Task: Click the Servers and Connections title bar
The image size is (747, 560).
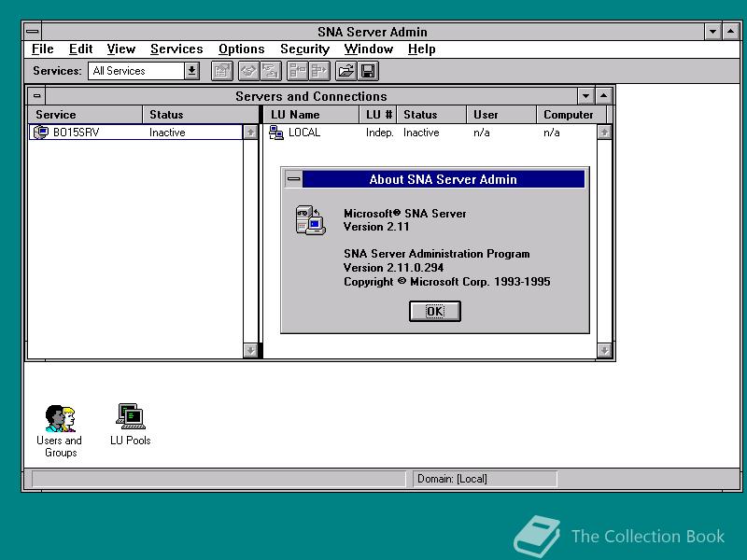Action: tap(311, 96)
